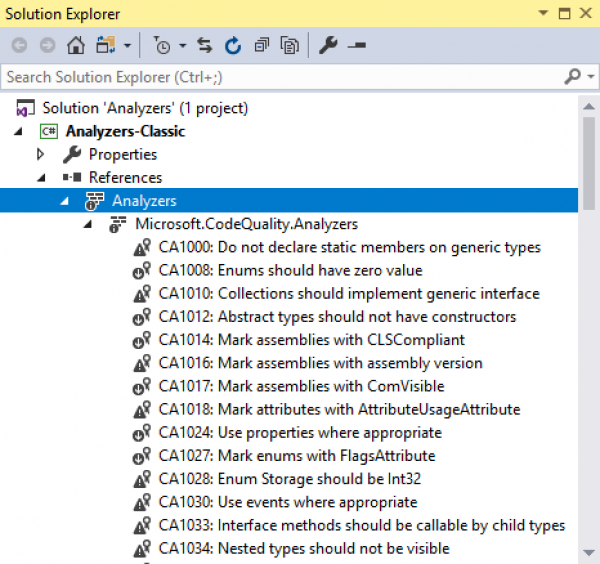Select CA1014: Mark assemblies with CLSCompliant

pos(311,340)
